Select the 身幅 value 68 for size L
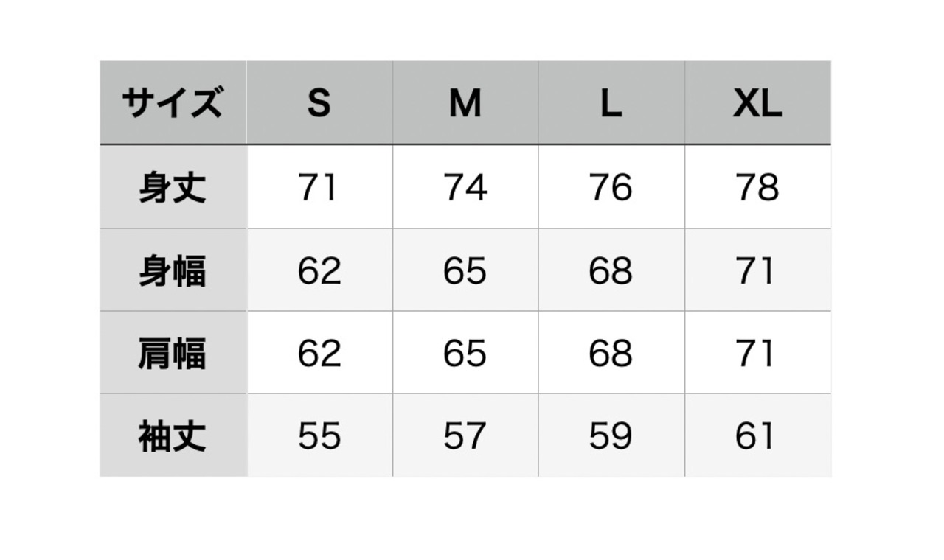Viewport: 944px width, 560px height. tap(611, 271)
